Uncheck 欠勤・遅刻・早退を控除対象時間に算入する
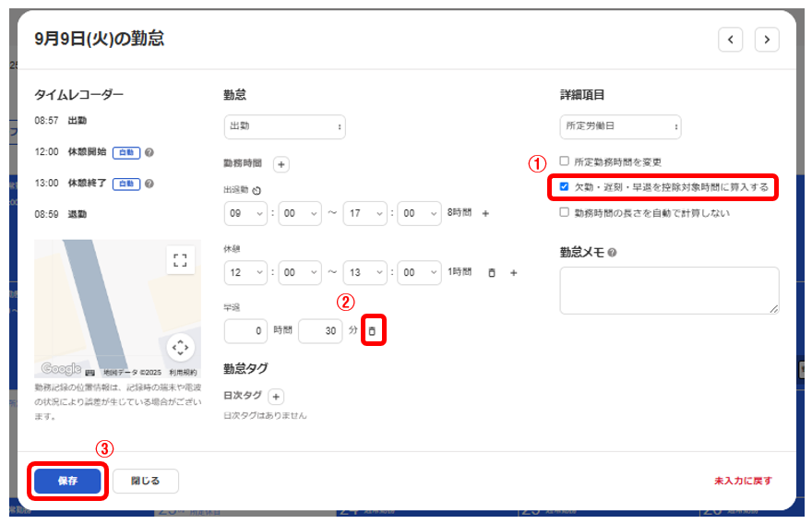The width and height of the screenshot is (812, 524). click(x=565, y=186)
